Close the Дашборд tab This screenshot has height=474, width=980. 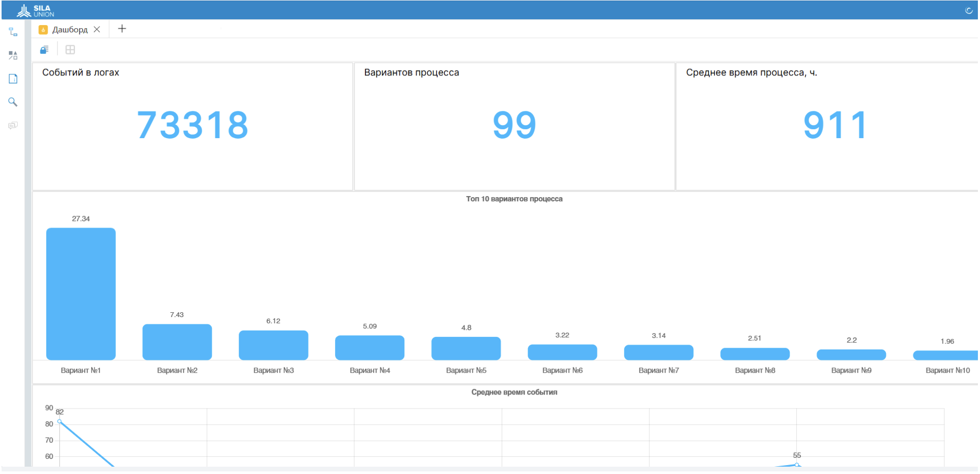[97, 29]
